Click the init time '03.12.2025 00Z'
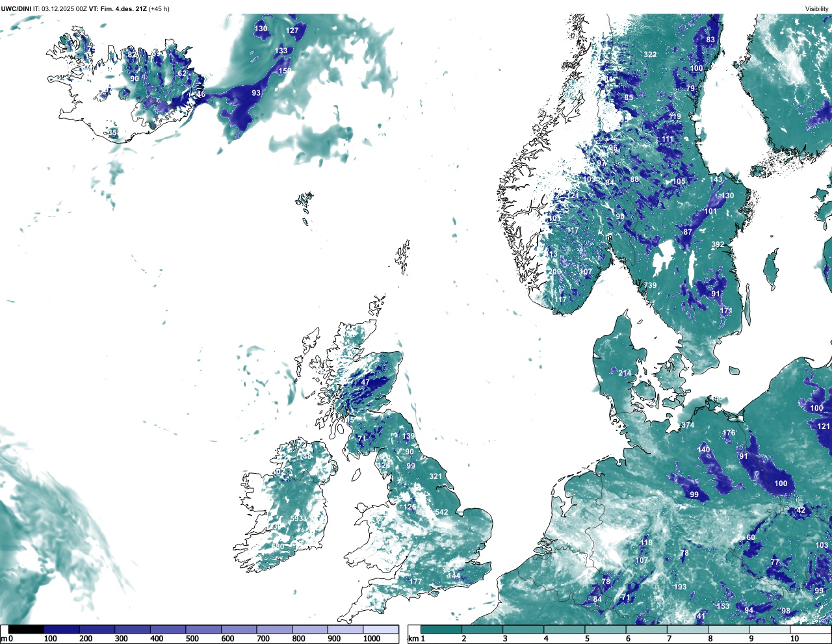This screenshot has width=832, height=644. tap(64, 9)
